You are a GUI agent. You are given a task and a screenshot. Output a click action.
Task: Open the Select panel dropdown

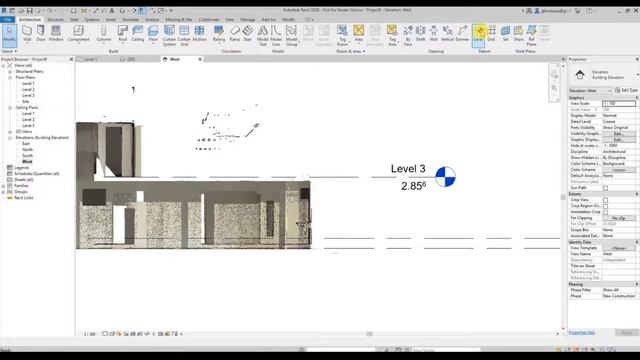(9, 51)
